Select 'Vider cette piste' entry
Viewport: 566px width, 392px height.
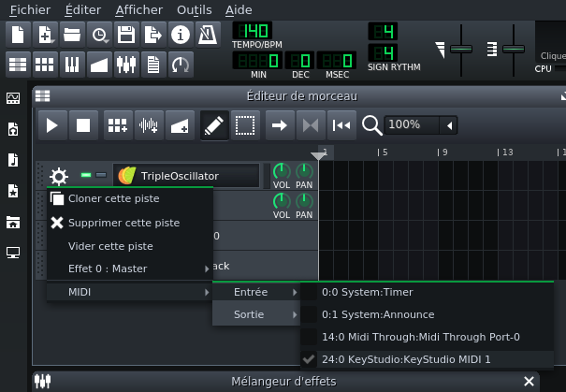point(130,246)
